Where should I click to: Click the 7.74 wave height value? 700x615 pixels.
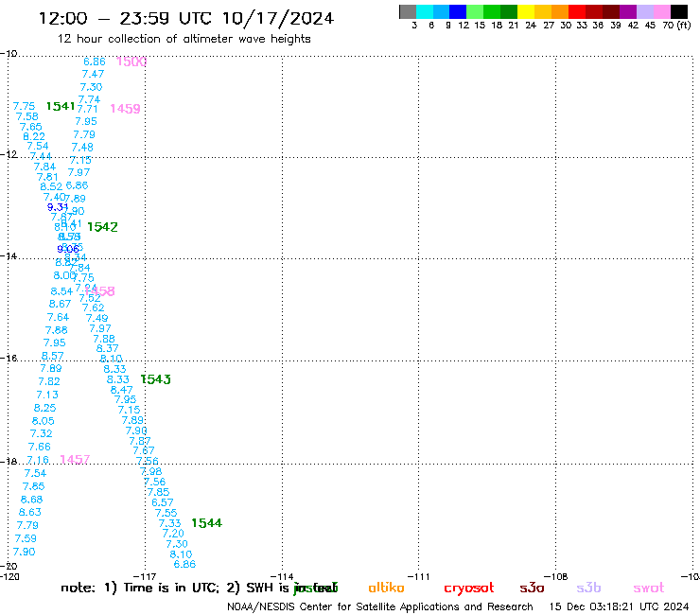(x=89, y=99)
